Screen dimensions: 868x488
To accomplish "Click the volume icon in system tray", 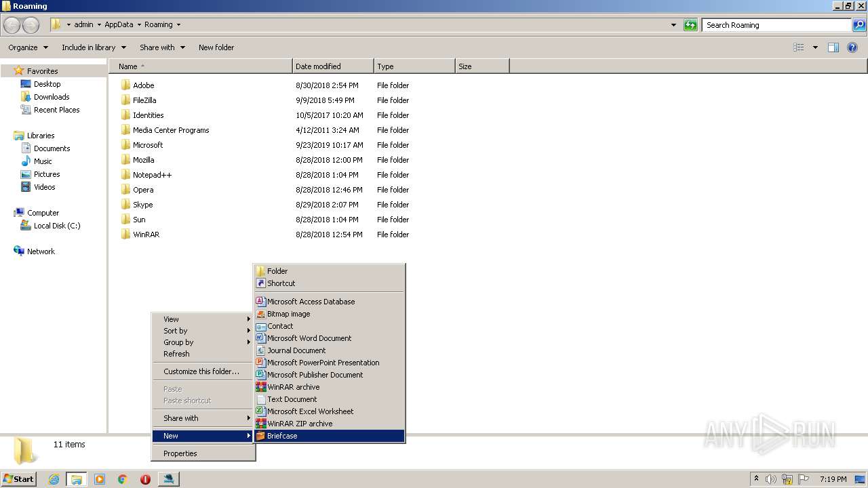I will coord(771,479).
